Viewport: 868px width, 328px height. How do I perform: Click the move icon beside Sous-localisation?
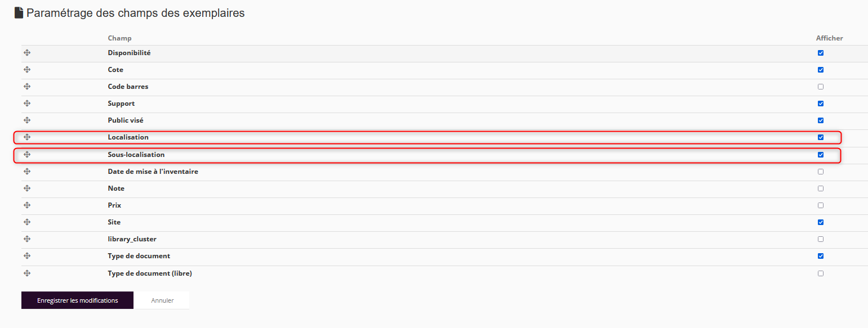coord(27,155)
